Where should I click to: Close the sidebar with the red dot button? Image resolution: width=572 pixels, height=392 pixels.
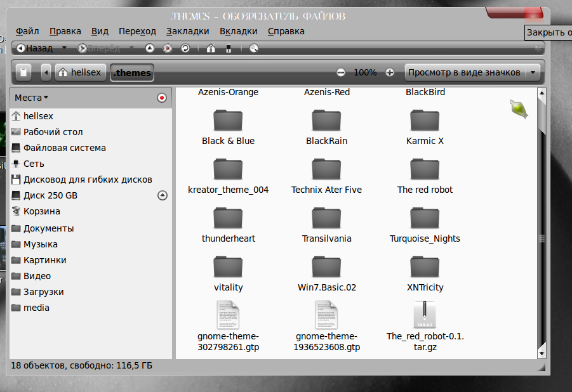[x=162, y=98]
